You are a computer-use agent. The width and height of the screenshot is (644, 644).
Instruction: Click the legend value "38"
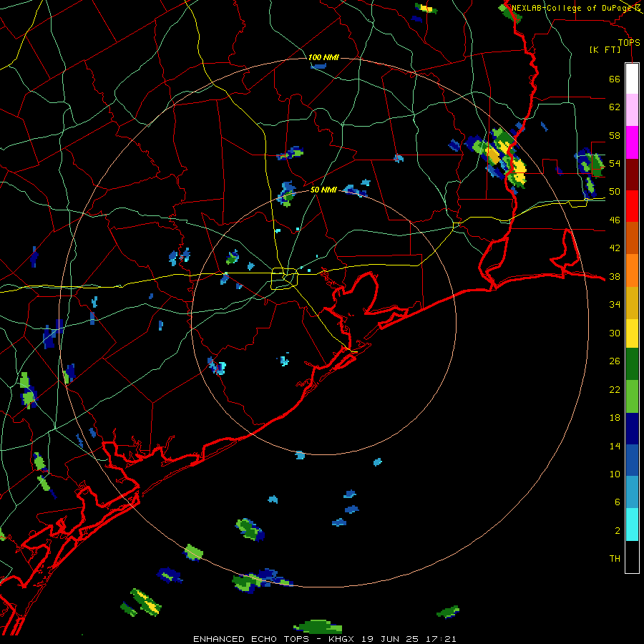click(615, 276)
